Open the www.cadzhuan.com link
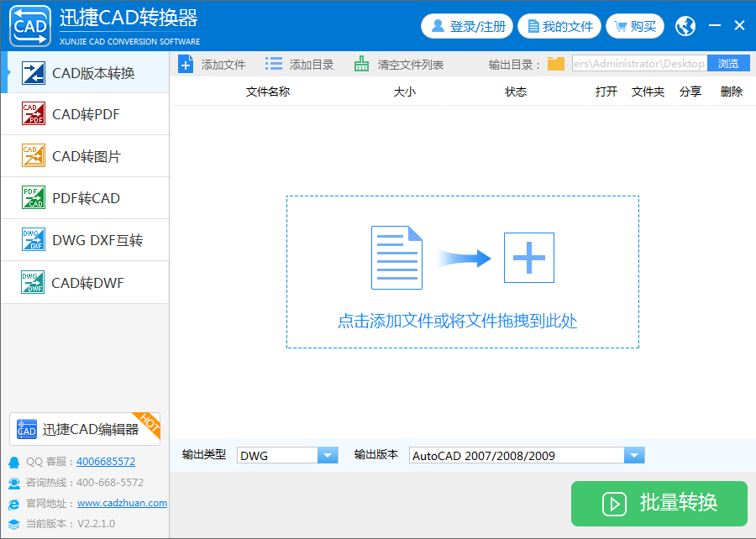 click(122, 503)
